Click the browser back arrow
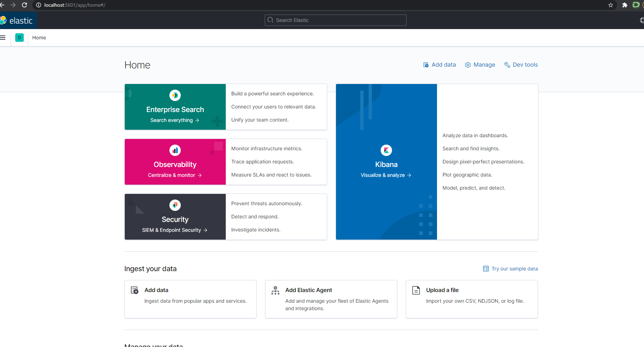Viewport: 644px width, 347px height. point(2,5)
